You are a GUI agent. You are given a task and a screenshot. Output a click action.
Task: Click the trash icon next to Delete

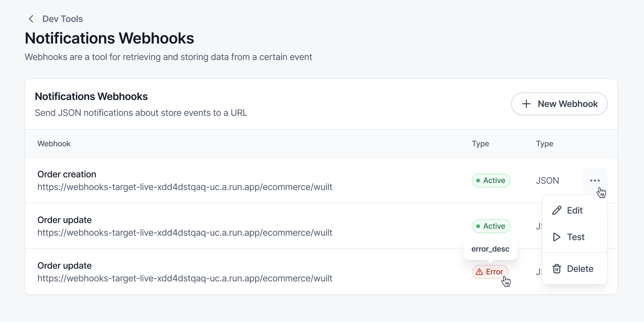(x=557, y=269)
